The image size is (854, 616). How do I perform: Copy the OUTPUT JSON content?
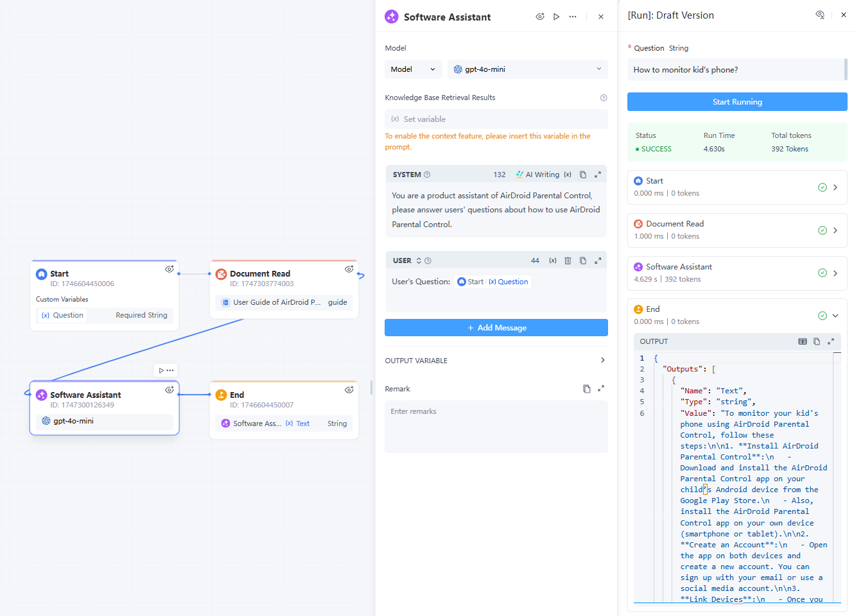(817, 341)
